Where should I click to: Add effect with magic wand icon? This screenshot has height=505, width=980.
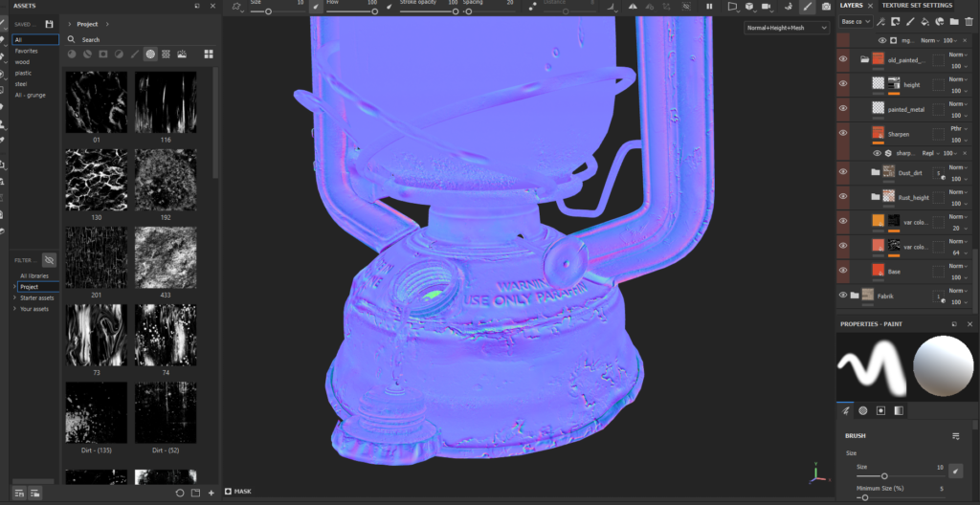(880, 22)
